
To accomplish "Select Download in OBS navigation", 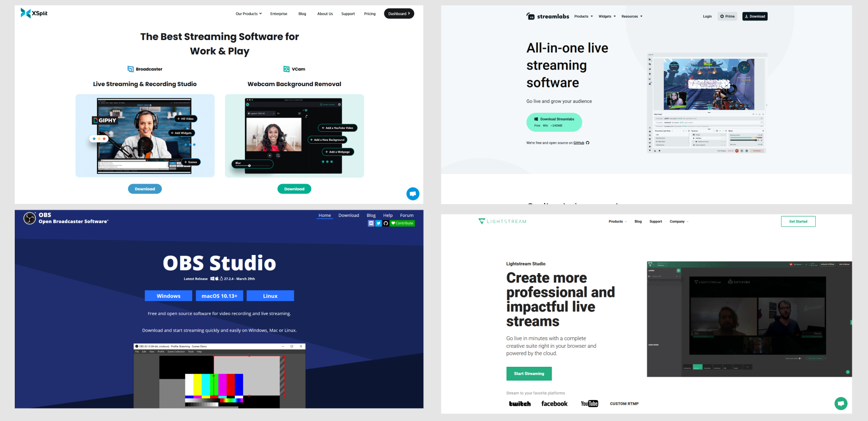I will (349, 215).
